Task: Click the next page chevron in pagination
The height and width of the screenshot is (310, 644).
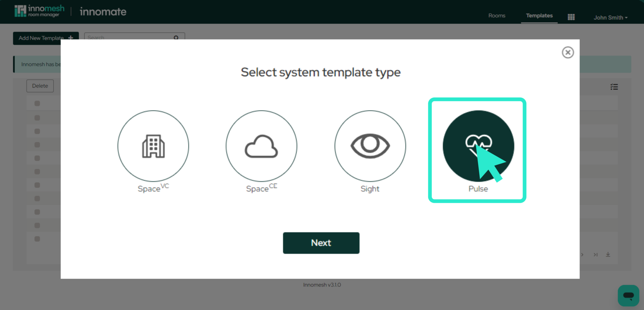Action: tap(583, 255)
